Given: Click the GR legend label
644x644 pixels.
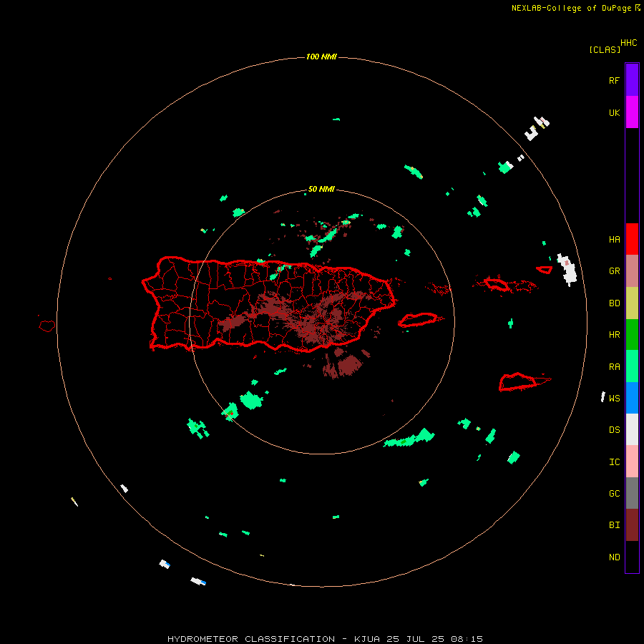Looking at the screenshot, I should 614,271.
